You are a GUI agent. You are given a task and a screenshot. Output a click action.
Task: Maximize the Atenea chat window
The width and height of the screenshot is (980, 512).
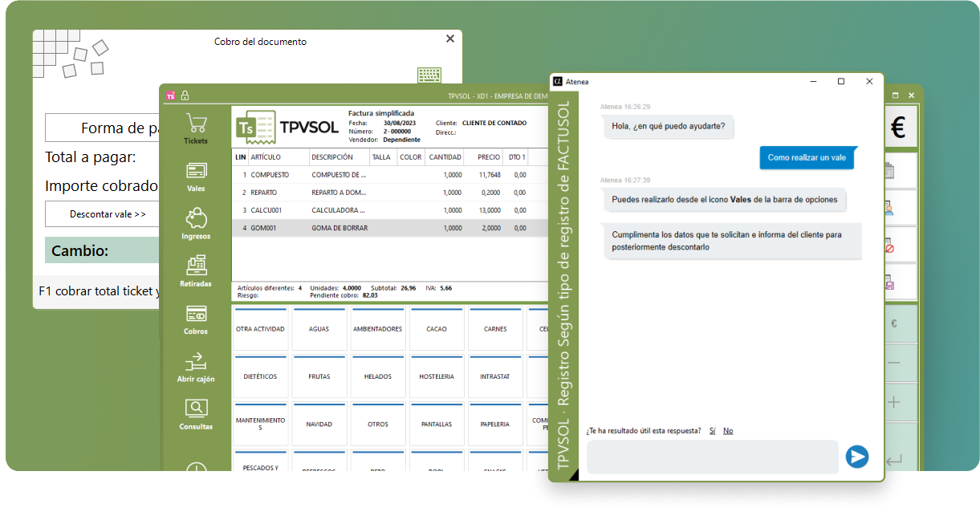coord(841,82)
